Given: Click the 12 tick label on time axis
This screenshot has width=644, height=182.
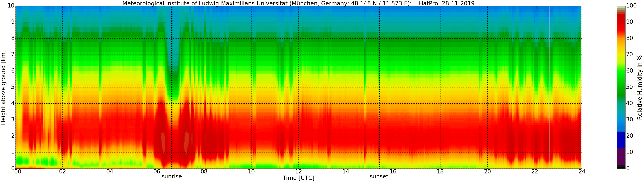Looking at the screenshot, I should pyautogui.click(x=298, y=171).
